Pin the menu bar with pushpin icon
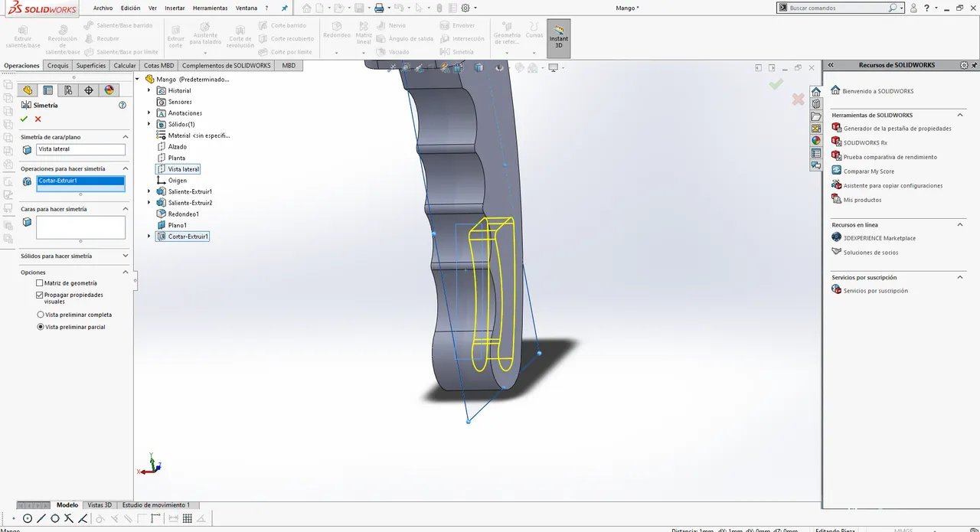 tap(285, 8)
